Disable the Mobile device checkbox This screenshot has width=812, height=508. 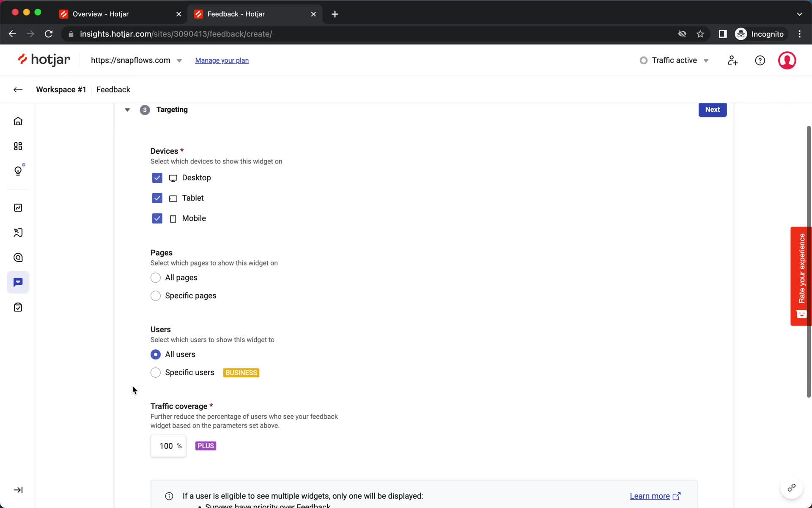pos(156,218)
